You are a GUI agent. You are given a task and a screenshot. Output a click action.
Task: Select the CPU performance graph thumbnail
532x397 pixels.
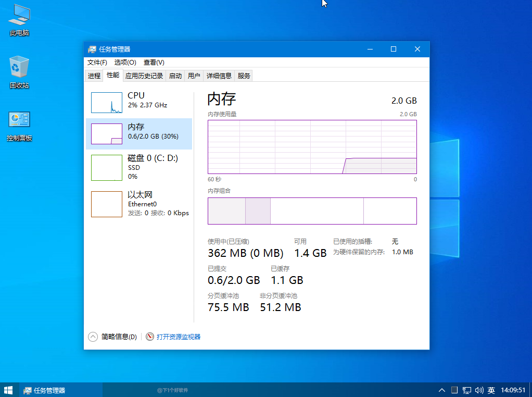[107, 103]
